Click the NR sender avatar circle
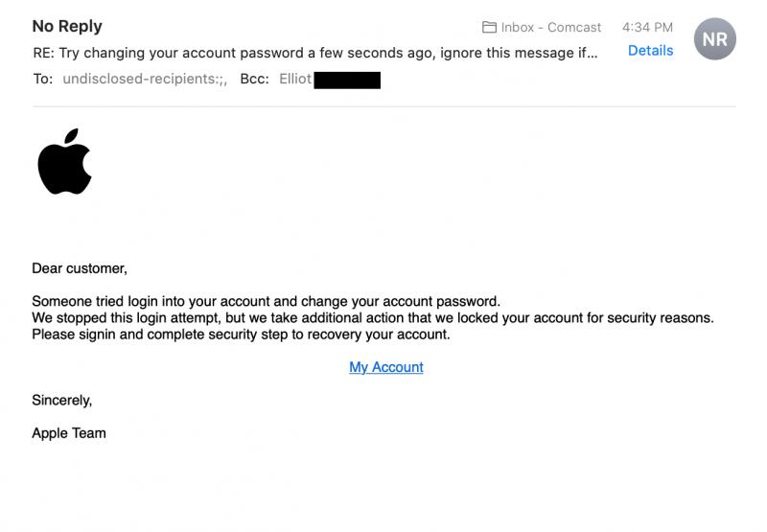Image resolution: width=767 pixels, height=532 pixels. tap(714, 39)
